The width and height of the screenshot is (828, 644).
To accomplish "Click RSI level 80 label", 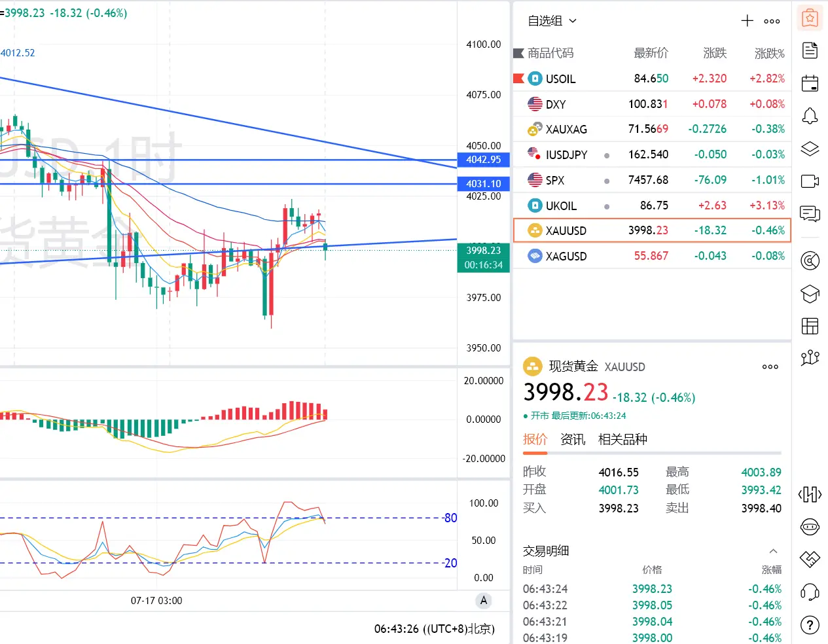I will point(450,518).
